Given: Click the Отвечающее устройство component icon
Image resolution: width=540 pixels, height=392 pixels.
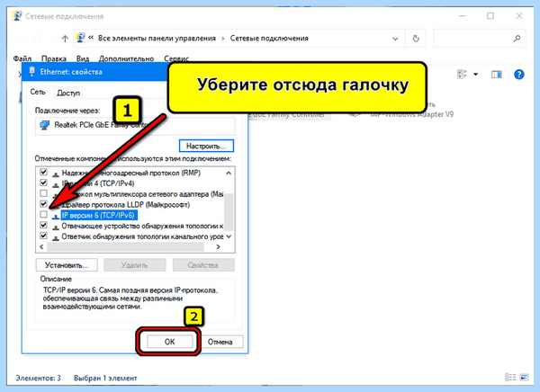Looking at the screenshot, I should click(x=55, y=227).
